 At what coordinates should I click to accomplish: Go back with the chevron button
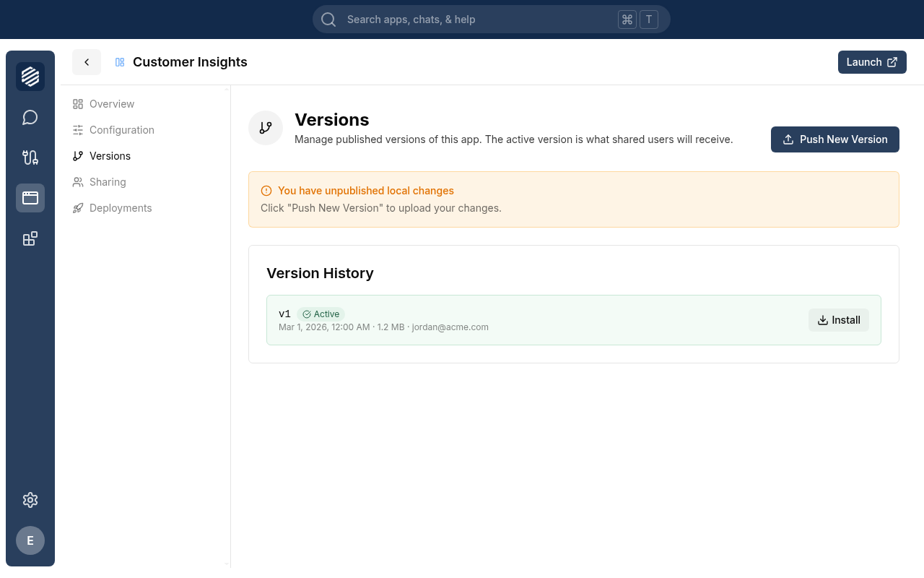87,62
